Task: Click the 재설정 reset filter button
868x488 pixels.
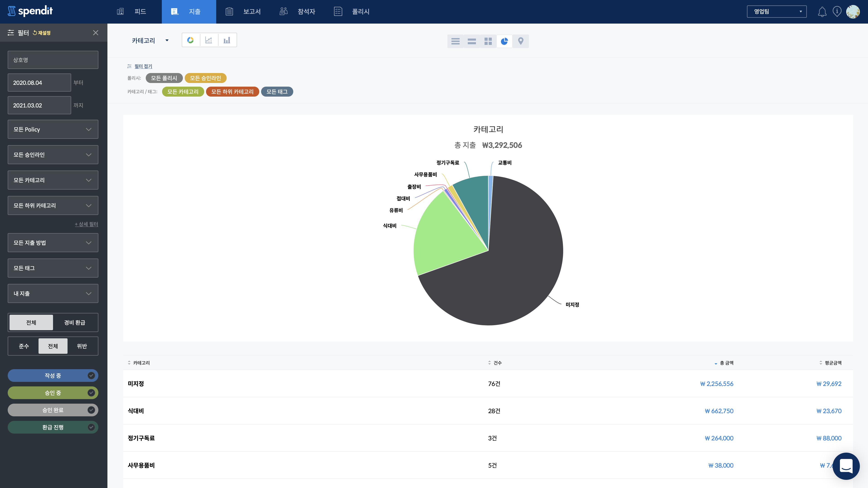Action: tap(42, 33)
